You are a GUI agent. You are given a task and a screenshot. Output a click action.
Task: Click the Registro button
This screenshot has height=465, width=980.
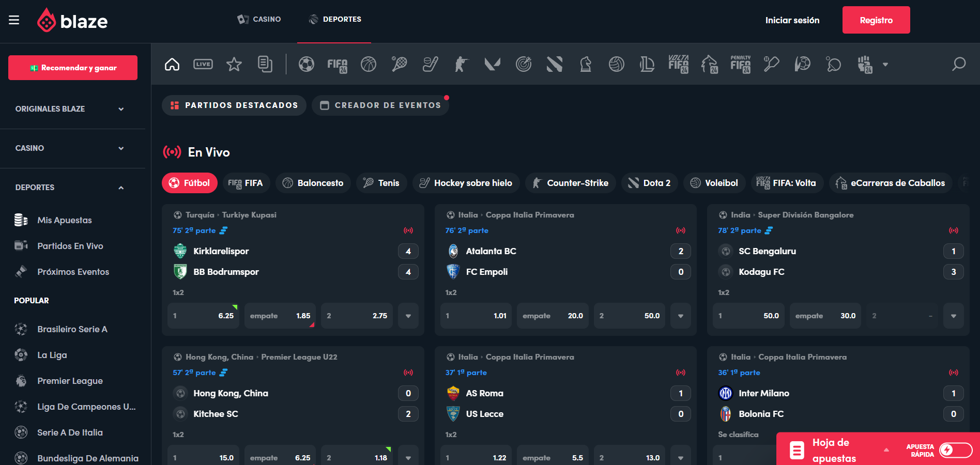(x=876, y=20)
